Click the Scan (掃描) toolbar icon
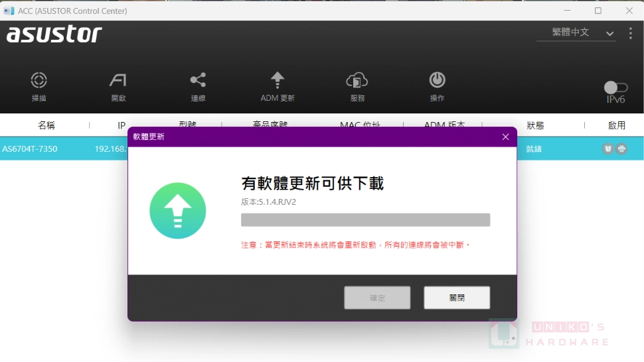 (x=39, y=80)
